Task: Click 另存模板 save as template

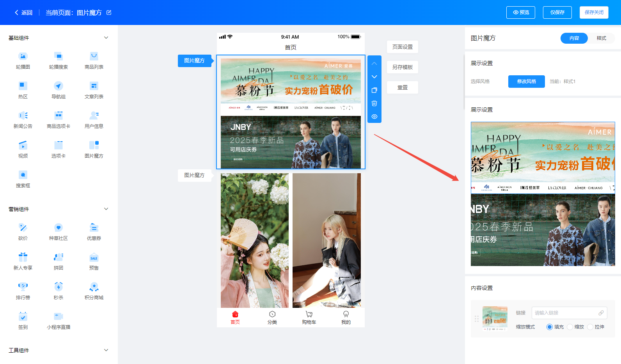Action: pyautogui.click(x=402, y=67)
